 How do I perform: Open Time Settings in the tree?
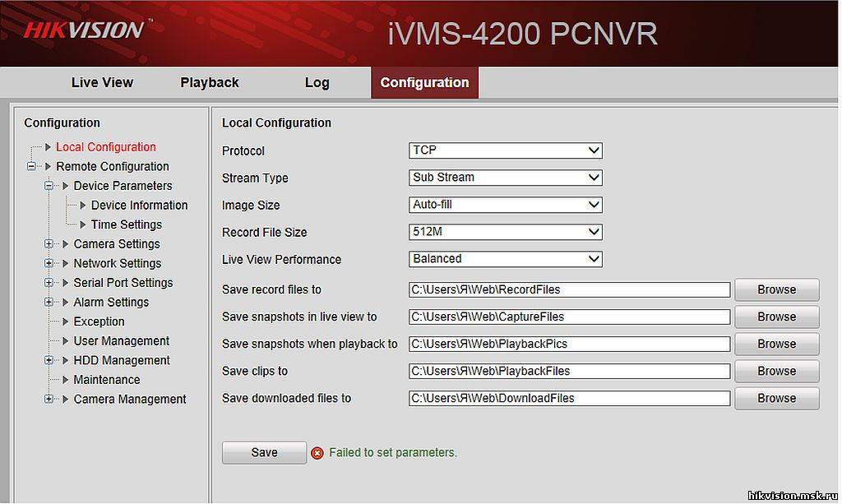pos(126,224)
